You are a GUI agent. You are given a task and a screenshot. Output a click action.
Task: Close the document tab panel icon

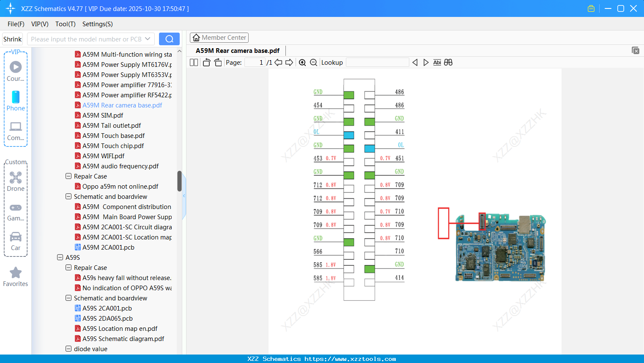pos(636,50)
